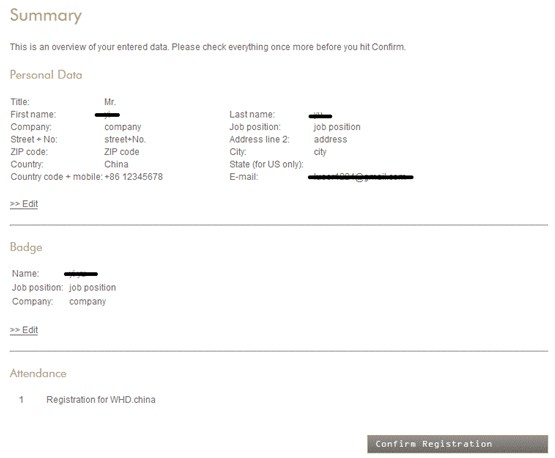555x458 pixels.
Task: Select Registration for WHD.china entry
Action: [101, 400]
